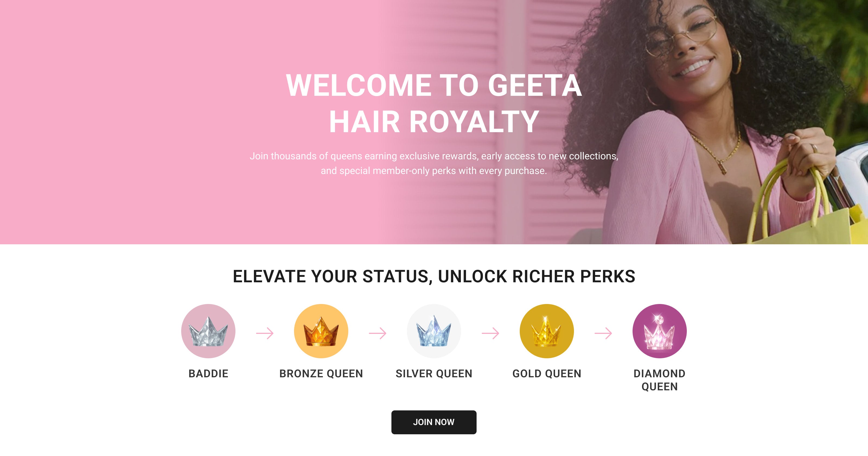Click the Baddie silver crown icon
868x456 pixels.
point(208,331)
